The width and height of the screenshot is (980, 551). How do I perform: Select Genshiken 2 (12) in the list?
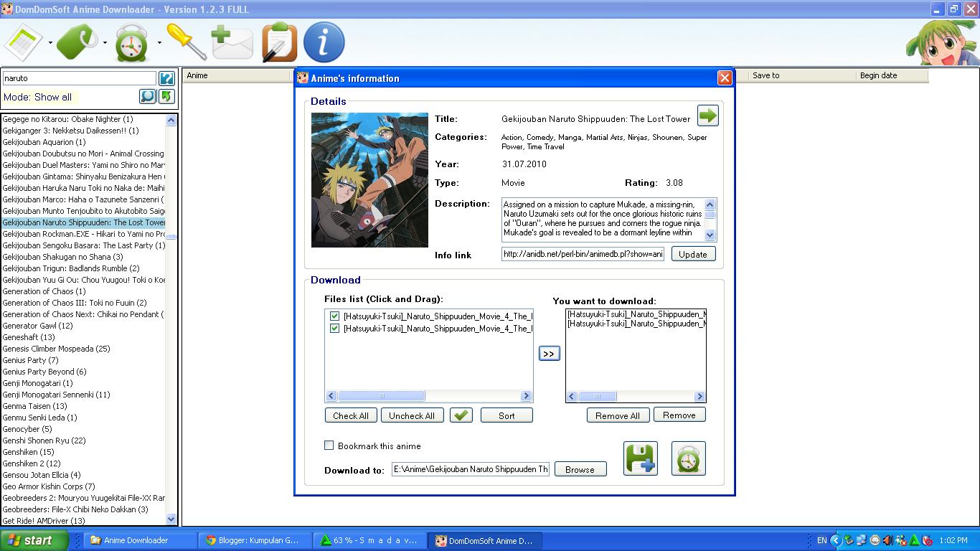(83, 463)
